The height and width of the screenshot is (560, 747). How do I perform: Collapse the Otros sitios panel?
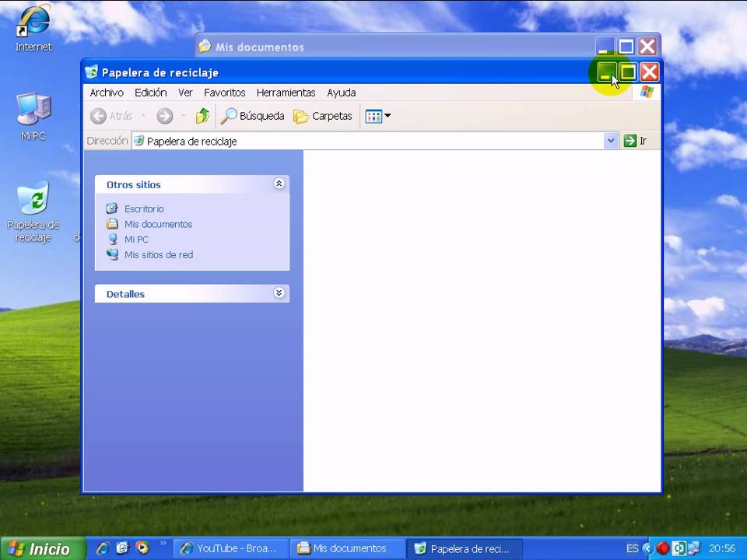pyautogui.click(x=279, y=184)
